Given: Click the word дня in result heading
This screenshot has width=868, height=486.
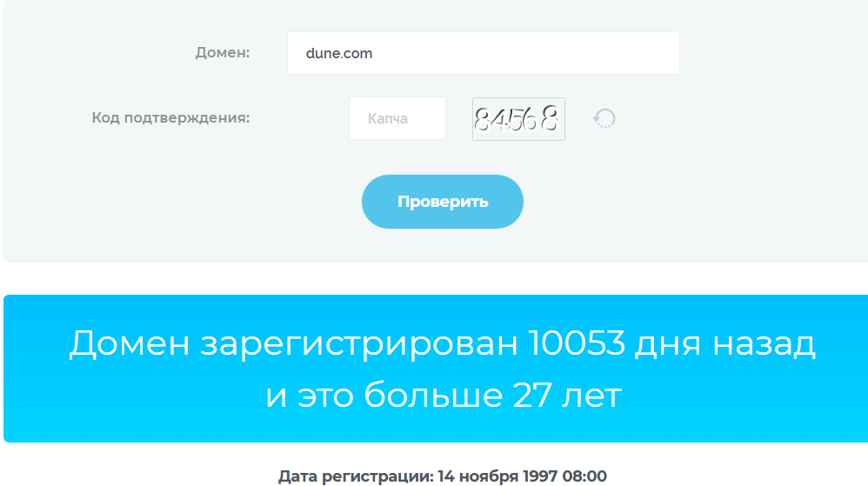Looking at the screenshot, I should coord(669,344).
